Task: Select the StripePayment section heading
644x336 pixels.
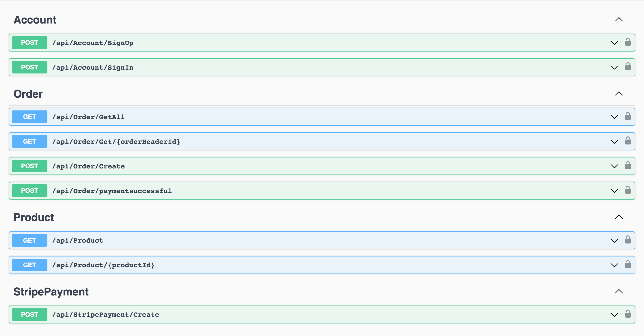Action: click(x=51, y=291)
